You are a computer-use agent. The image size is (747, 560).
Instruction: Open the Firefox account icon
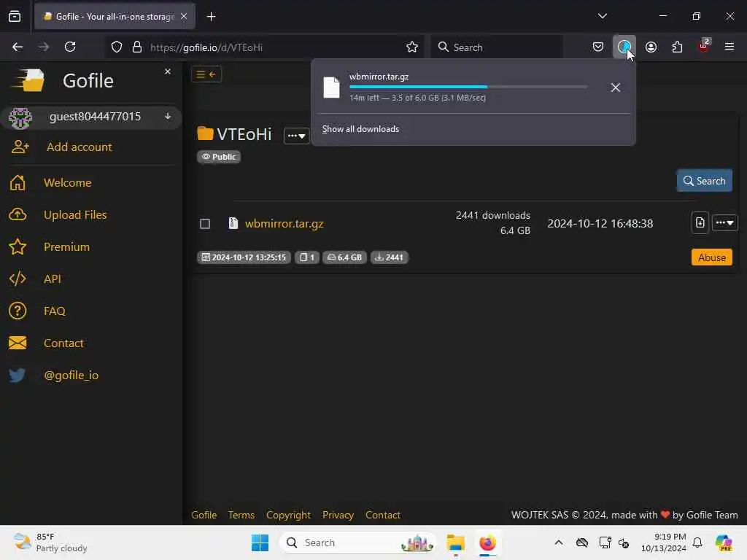click(651, 47)
